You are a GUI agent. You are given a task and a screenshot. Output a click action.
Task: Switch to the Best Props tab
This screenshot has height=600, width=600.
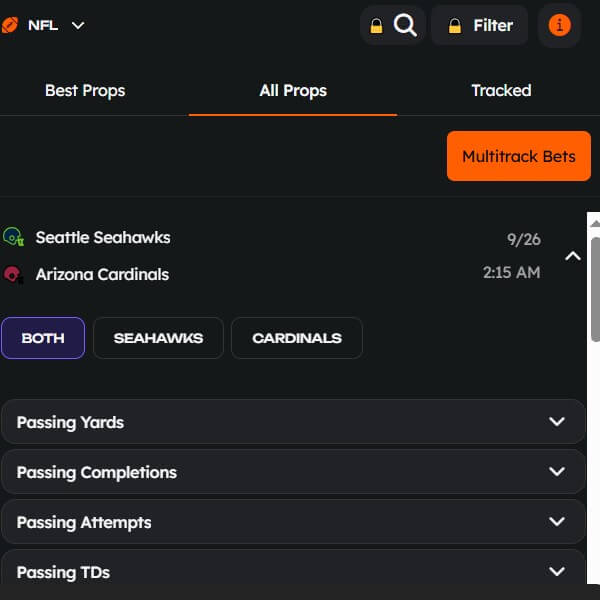pyautogui.click(x=85, y=90)
